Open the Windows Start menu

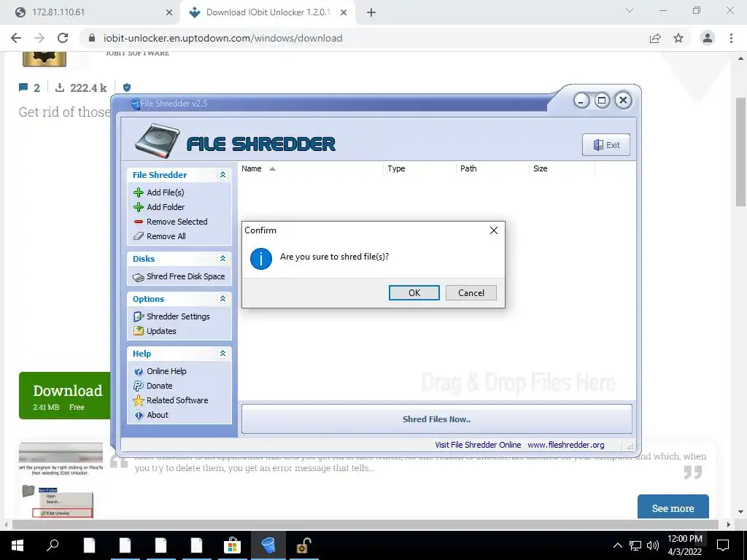coord(18,545)
